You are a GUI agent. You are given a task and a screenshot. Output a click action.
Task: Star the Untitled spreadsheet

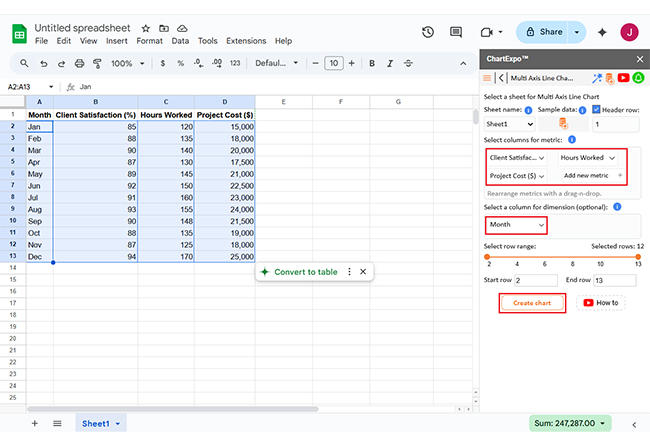[x=146, y=28]
